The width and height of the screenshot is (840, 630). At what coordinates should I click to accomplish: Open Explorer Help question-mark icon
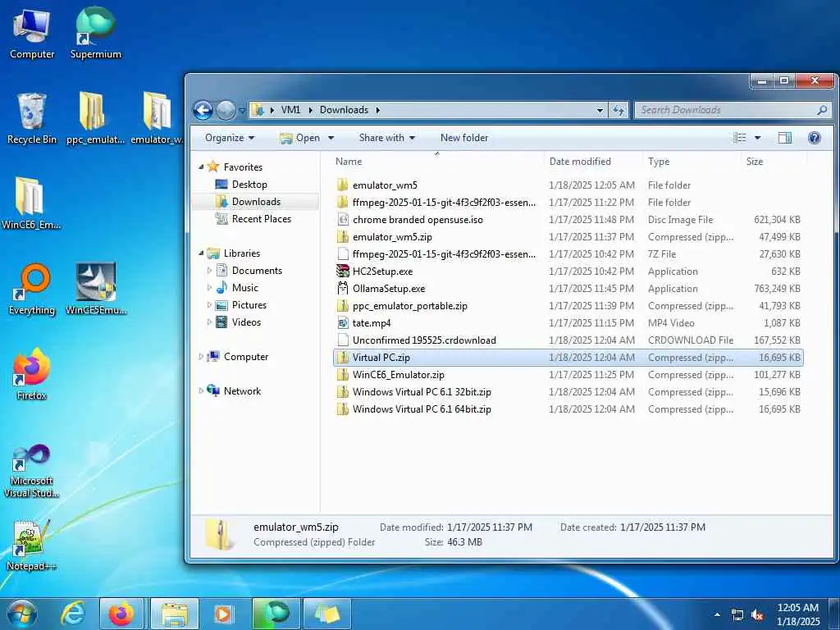(x=815, y=138)
